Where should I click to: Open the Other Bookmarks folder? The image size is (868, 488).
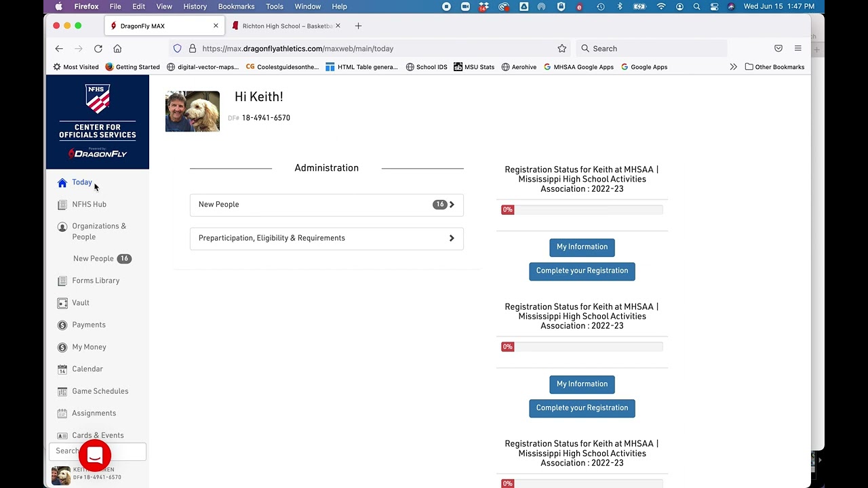[774, 67]
